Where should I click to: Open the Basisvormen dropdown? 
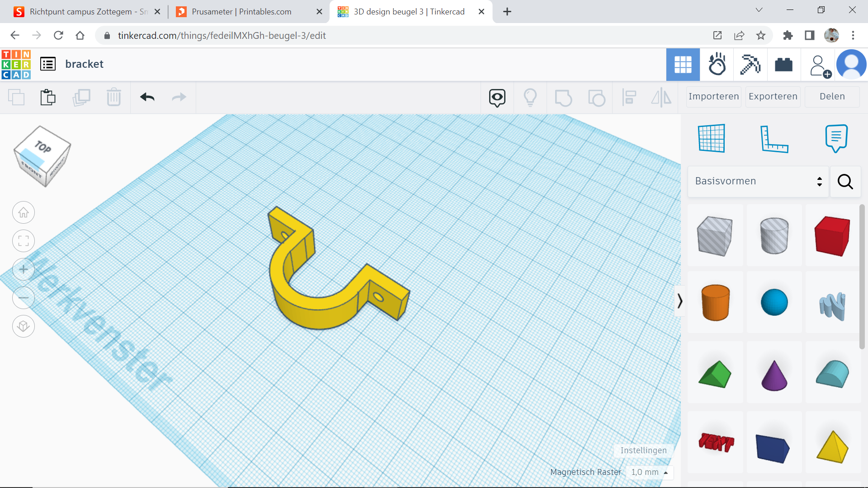[x=757, y=181]
